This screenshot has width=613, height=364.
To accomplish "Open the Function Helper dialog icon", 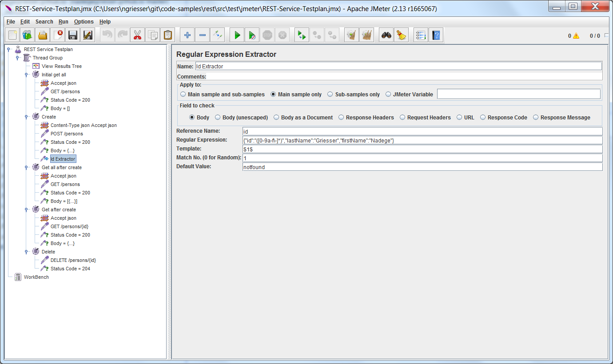I will 421,35.
